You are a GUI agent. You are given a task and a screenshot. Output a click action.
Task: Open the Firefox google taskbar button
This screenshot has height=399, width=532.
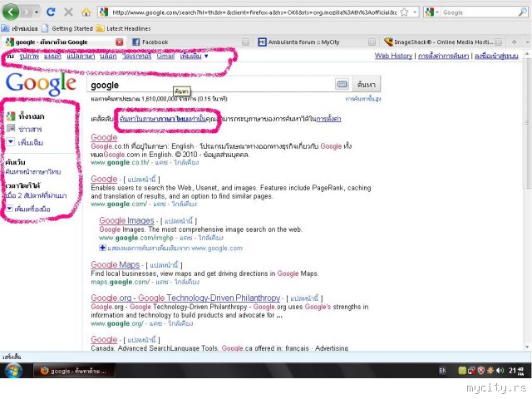coord(73,371)
